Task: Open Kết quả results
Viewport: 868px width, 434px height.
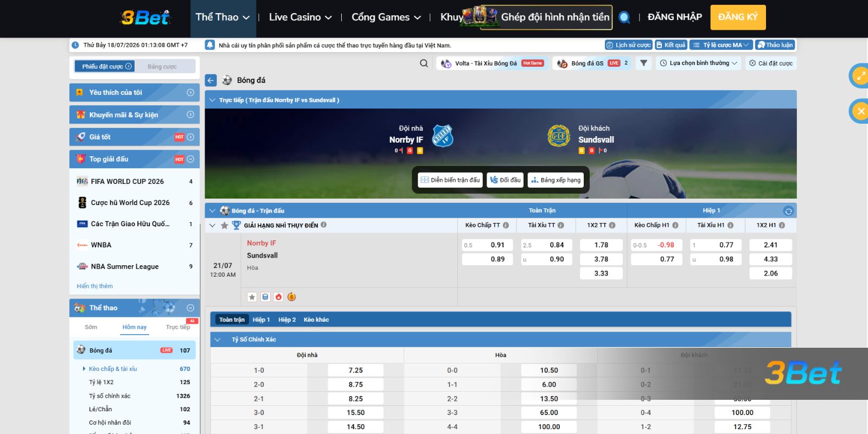Action: tap(671, 45)
